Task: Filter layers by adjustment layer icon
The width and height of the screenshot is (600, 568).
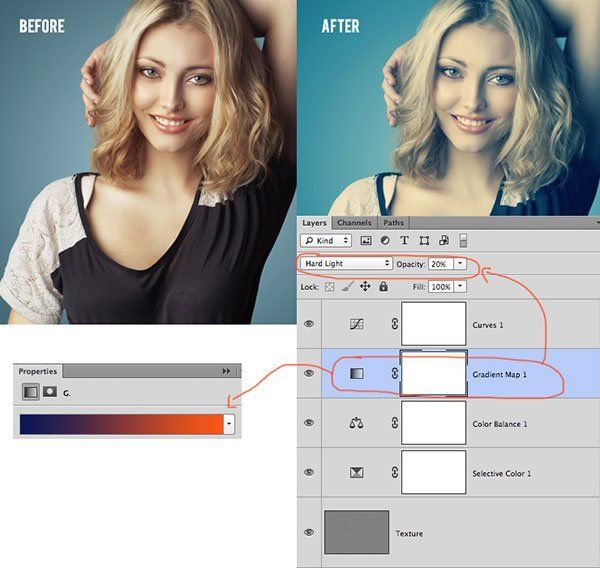Action: pos(385,240)
